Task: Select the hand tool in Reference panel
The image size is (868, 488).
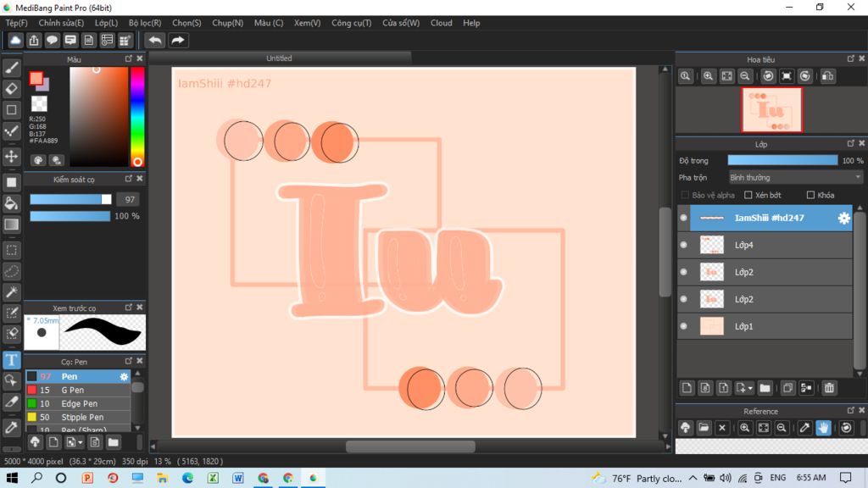Action: 823,428
